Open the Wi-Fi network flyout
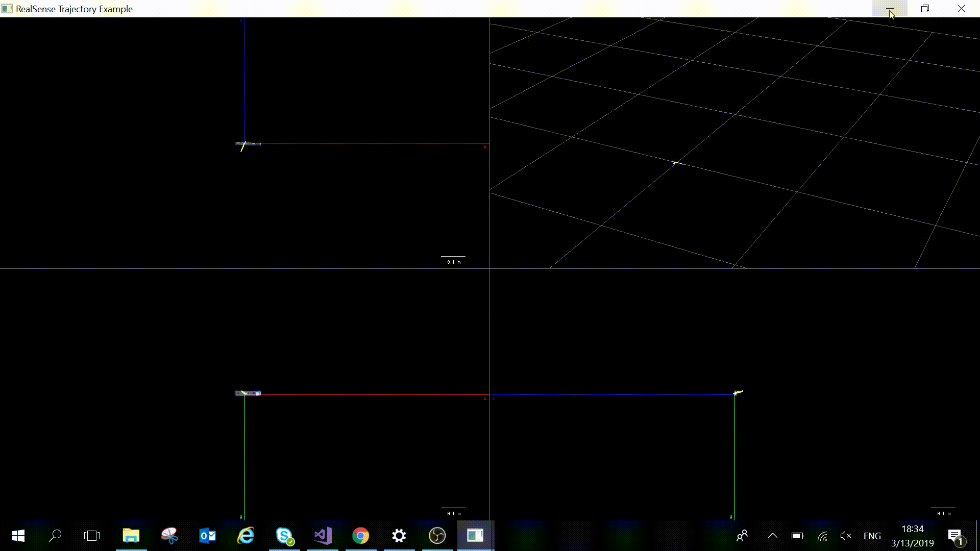Image resolution: width=980 pixels, height=551 pixels. [x=822, y=536]
